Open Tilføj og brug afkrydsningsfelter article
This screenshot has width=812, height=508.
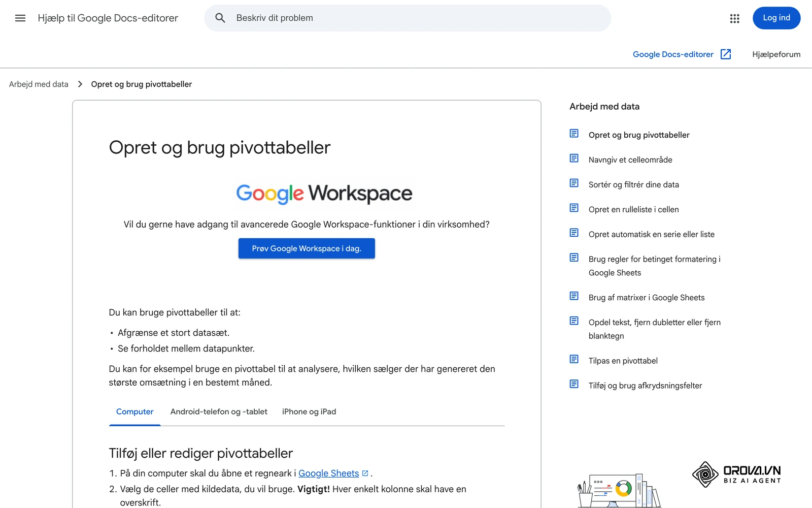(x=645, y=386)
